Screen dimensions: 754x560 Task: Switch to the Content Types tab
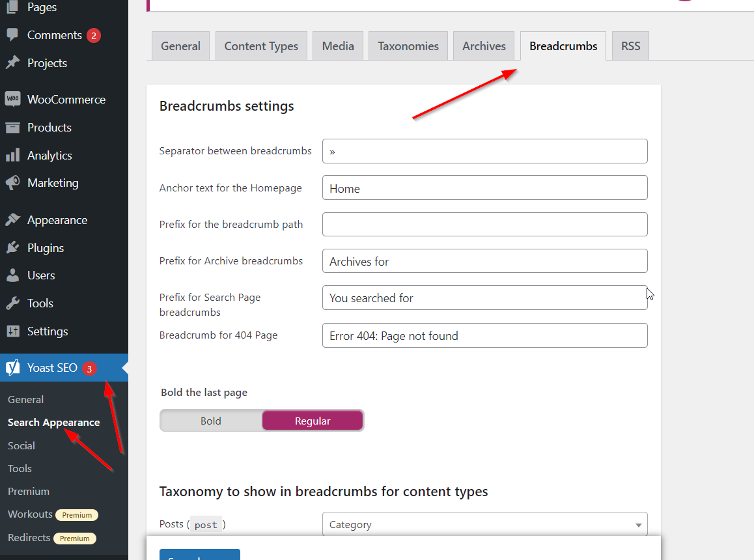[261, 46]
